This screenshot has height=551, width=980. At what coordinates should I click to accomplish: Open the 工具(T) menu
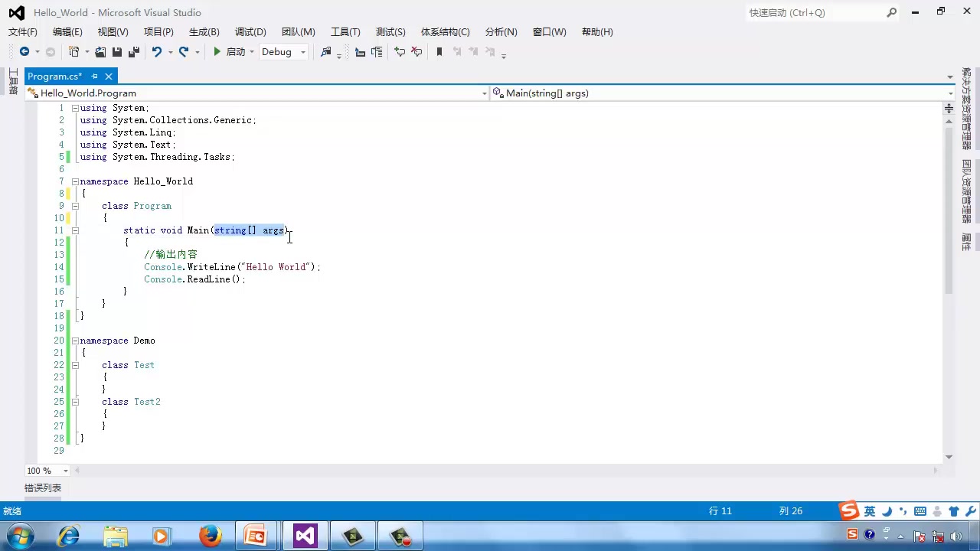pyautogui.click(x=345, y=31)
